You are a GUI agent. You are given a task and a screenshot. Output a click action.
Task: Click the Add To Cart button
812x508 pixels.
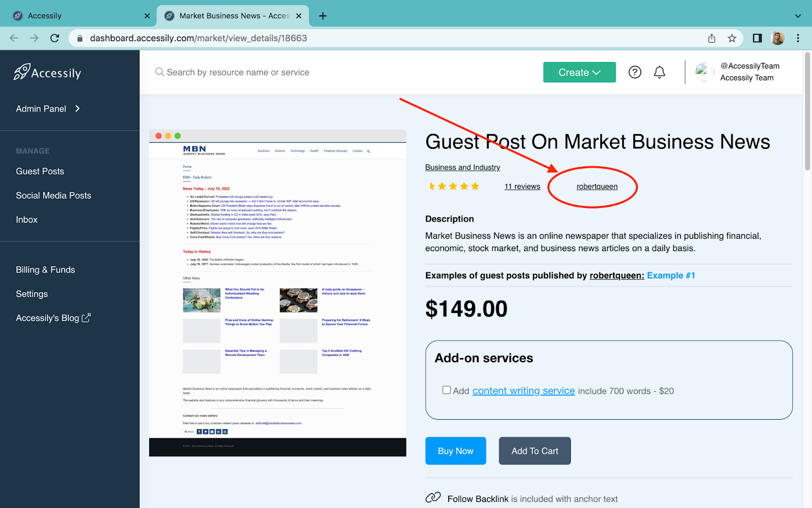535,451
